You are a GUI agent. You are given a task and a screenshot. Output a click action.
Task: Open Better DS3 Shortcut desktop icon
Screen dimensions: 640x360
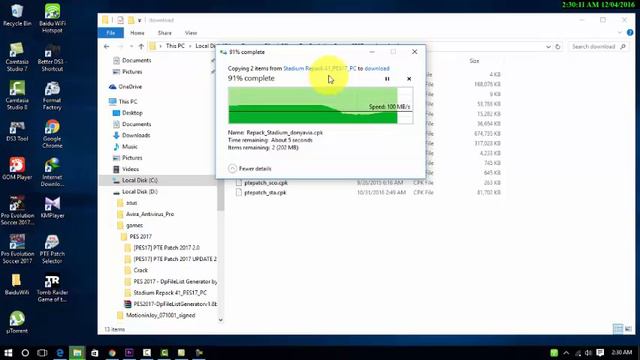click(x=52, y=57)
